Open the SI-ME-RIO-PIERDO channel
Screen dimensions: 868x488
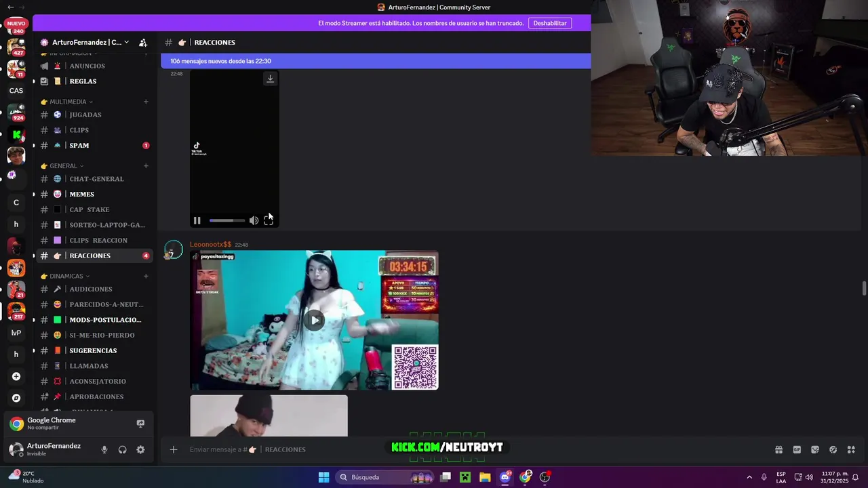pyautogui.click(x=93, y=335)
